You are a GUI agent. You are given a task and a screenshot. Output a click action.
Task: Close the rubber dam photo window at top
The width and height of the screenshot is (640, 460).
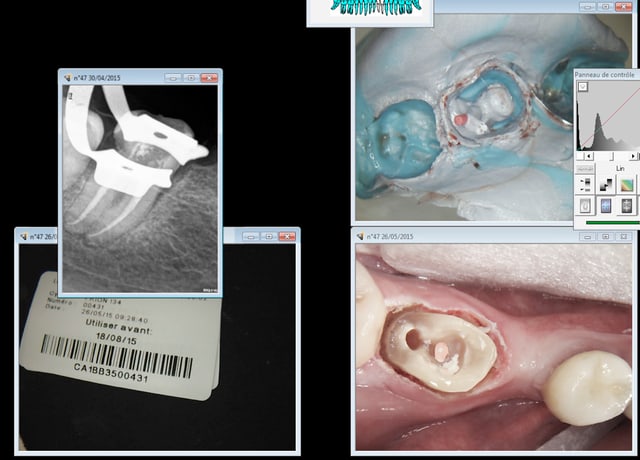[x=624, y=6]
